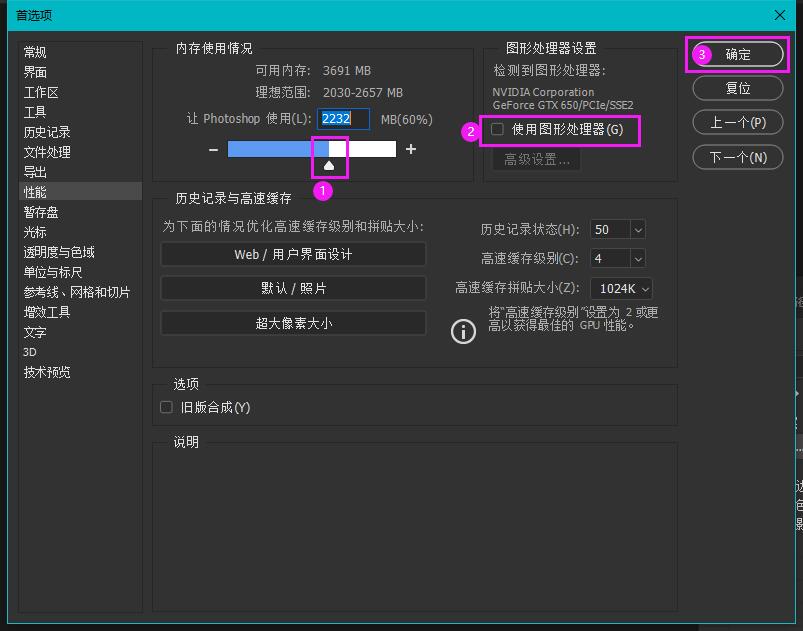Close the 首选项 dialog
The width and height of the screenshot is (803, 631).
point(779,15)
